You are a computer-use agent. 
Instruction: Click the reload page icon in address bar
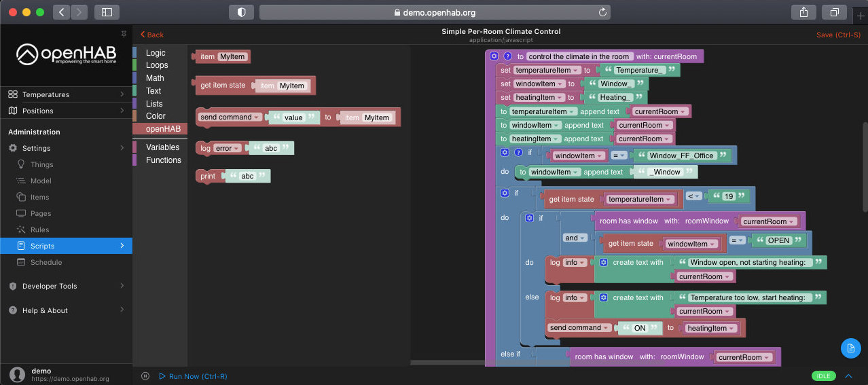pos(602,12)
